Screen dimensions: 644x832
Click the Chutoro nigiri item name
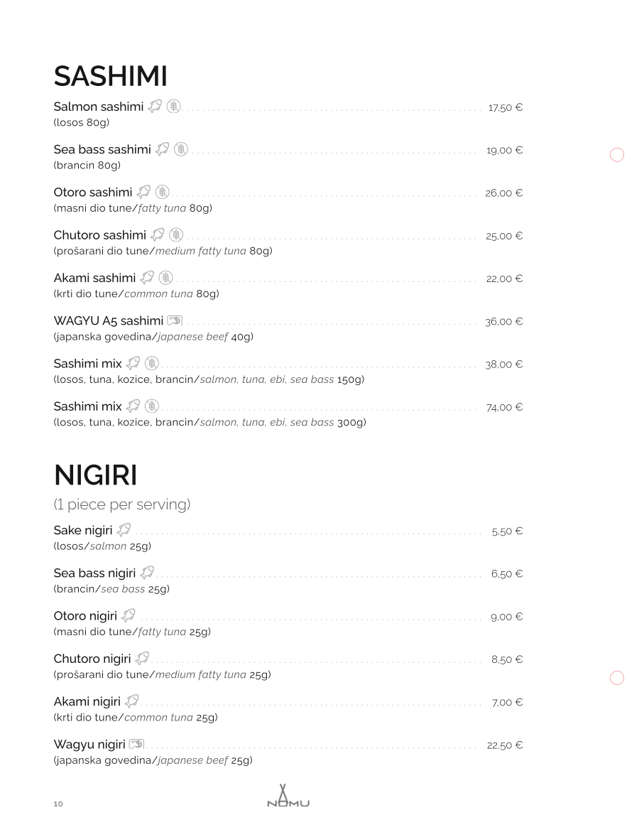click(92, 659)
